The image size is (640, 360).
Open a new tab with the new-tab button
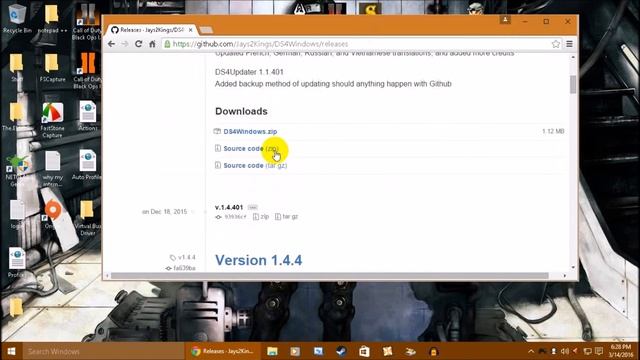206,30
